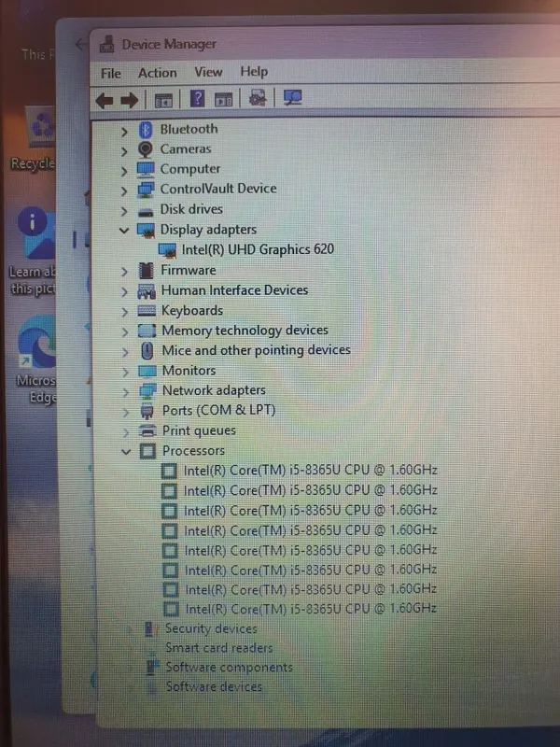Expand the Bluetooth category
Image resolution: width=560 pixels, height=747 pixels.
124,131
